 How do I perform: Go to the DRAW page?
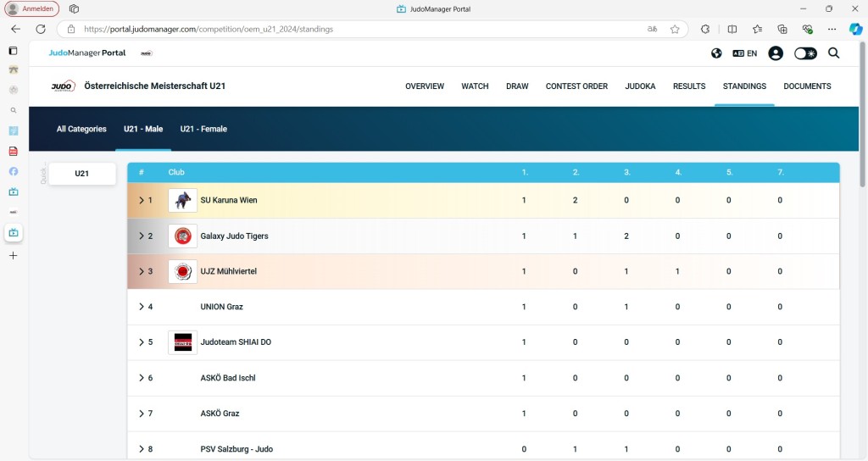pos(517,86)
